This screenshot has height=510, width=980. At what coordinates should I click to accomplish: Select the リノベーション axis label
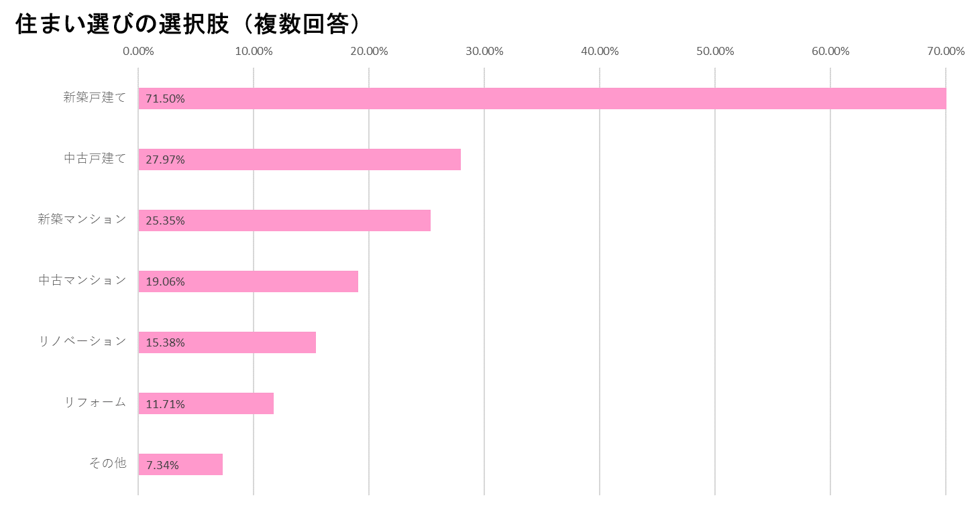pyautogui.click(x=82, y=341)
